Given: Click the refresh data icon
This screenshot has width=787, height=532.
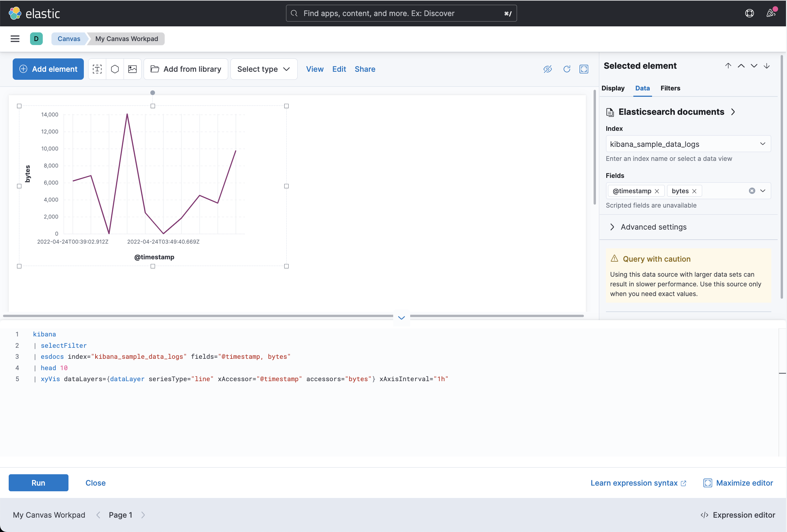Looking at the screenshot, I should [567, 69].
